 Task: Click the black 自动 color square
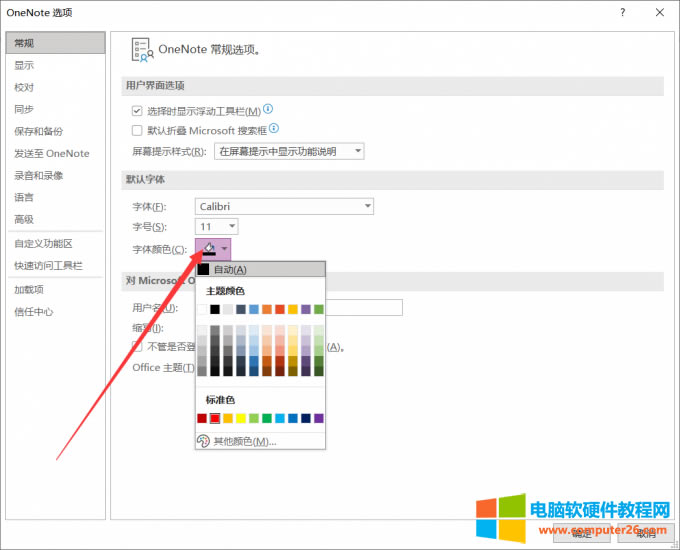[x=203, y=269]
